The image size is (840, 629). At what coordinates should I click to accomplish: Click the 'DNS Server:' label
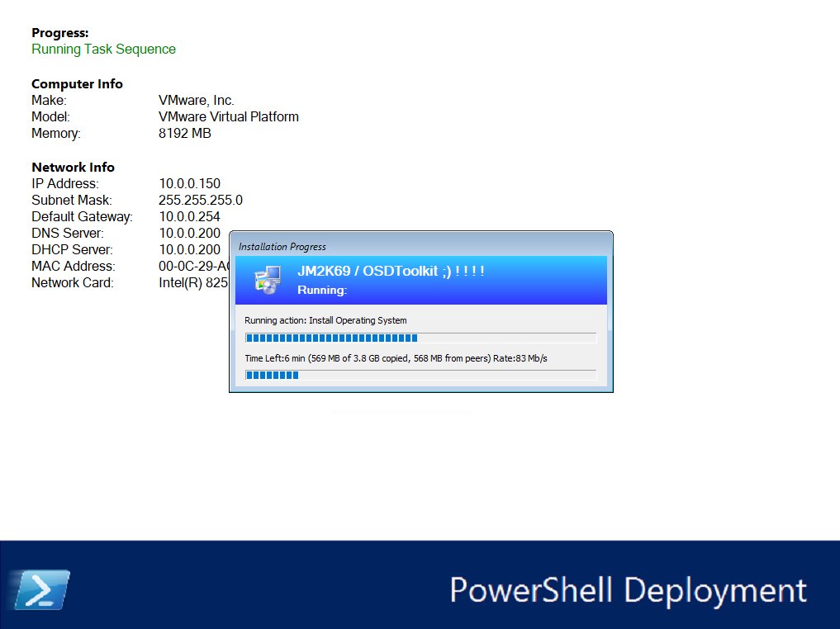(x=68, y=234)
